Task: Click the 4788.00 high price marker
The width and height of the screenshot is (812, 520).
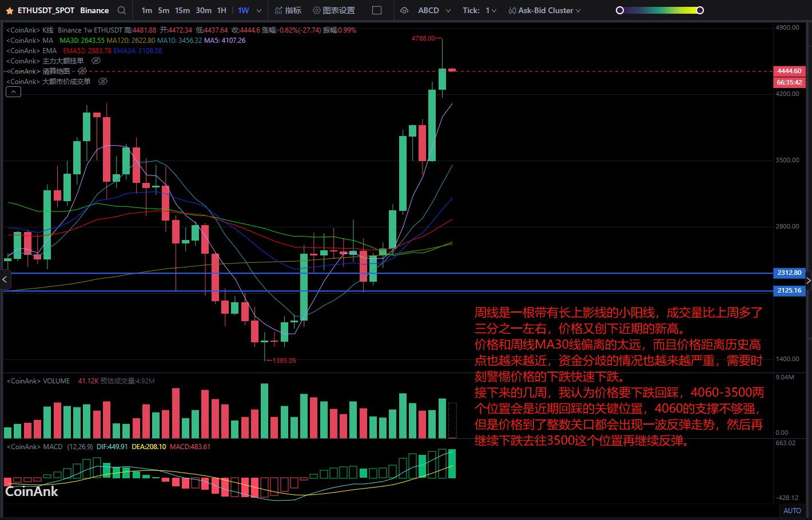Action: pyautogui.click(x=424, y=38)
